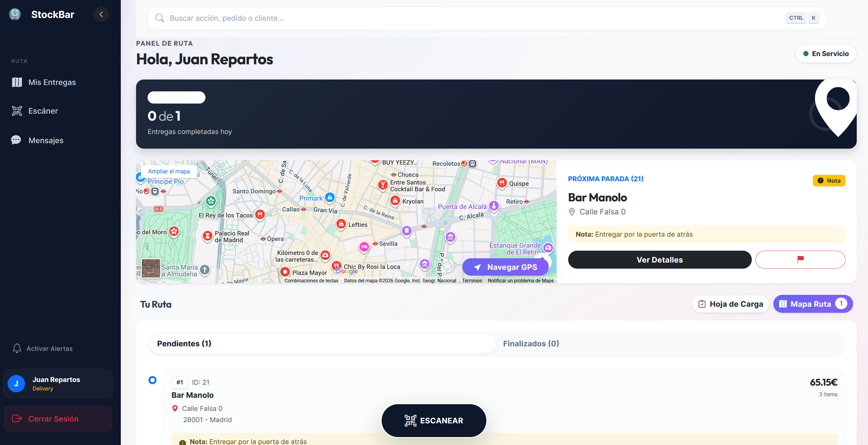The width and height of the screenshot is (868, 445).
Task: Click the deliveries progress bar in dark card
Action: coord(176,97)
